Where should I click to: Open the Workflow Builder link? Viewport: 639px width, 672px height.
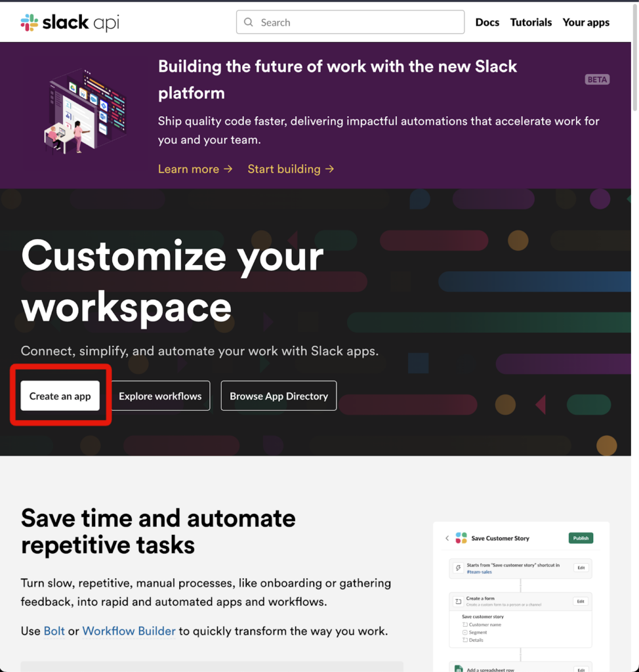129,631
